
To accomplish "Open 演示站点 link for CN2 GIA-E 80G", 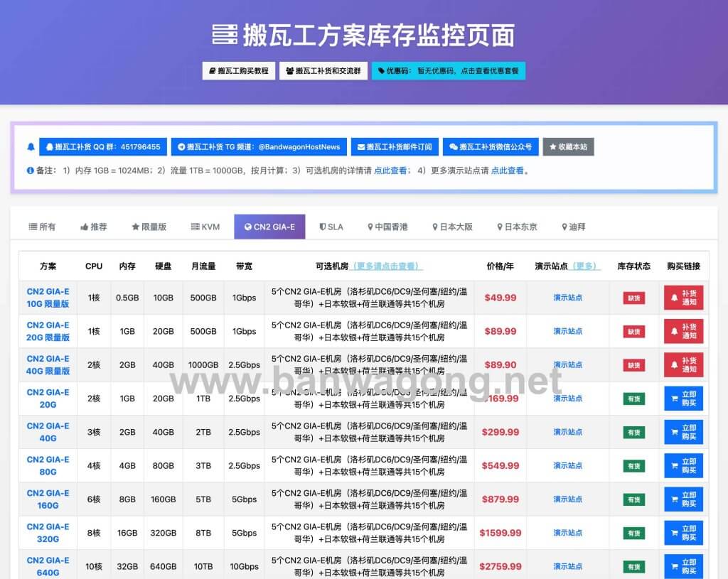I will (567, 465).
